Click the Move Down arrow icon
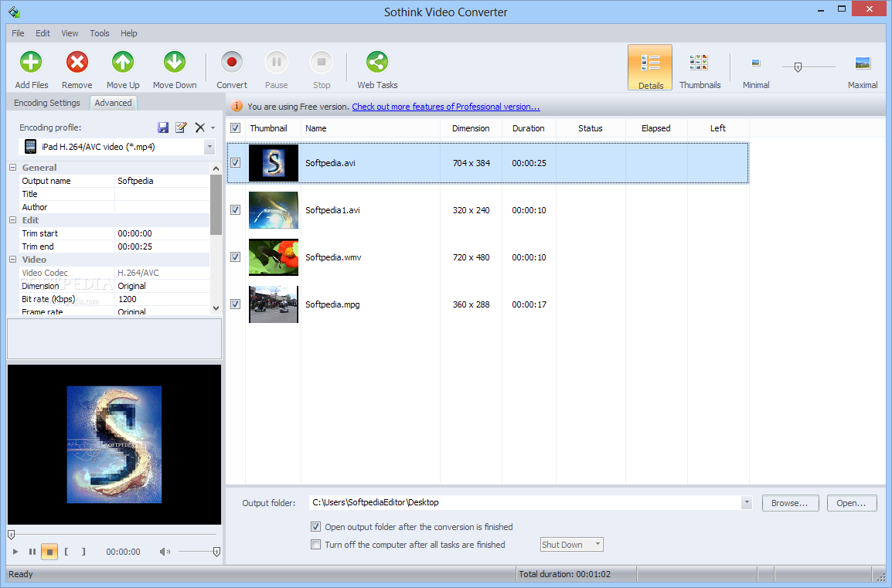The image size is (892, 588). coord(175,62)
